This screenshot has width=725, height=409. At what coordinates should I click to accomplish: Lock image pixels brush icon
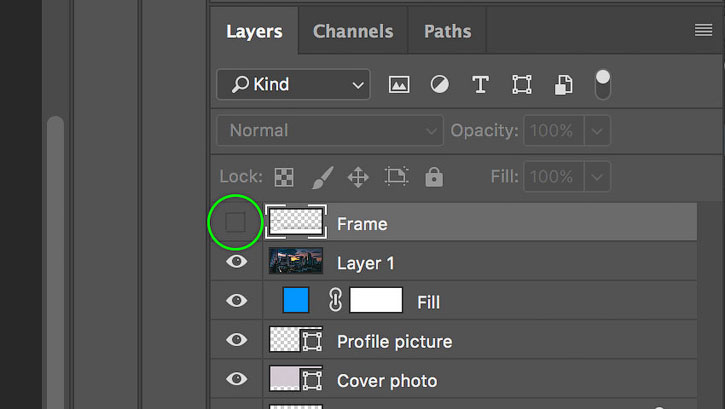[322, 177]
